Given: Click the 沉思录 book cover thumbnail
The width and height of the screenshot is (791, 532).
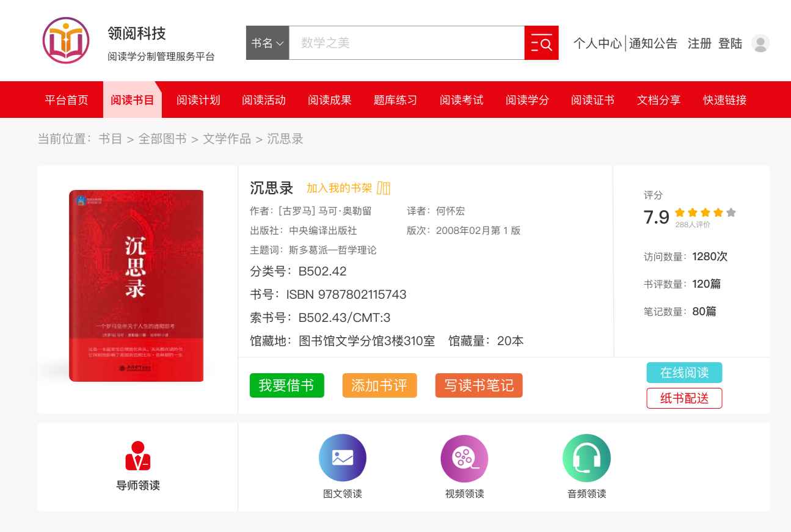Looking at the screenshot, I should click(136, 286).
